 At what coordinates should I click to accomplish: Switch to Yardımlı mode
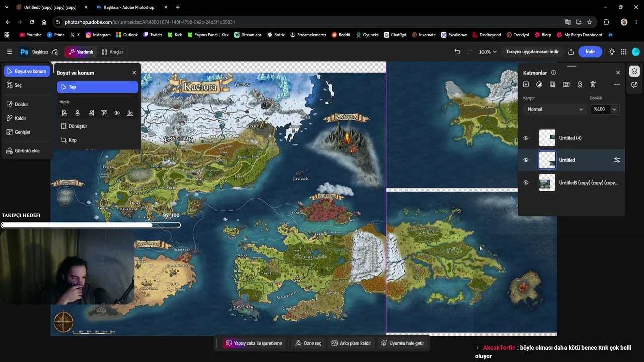tap(82, 52)
